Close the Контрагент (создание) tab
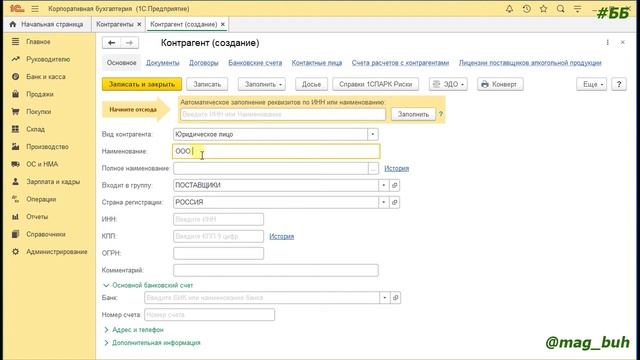 [x=223, y=24]
